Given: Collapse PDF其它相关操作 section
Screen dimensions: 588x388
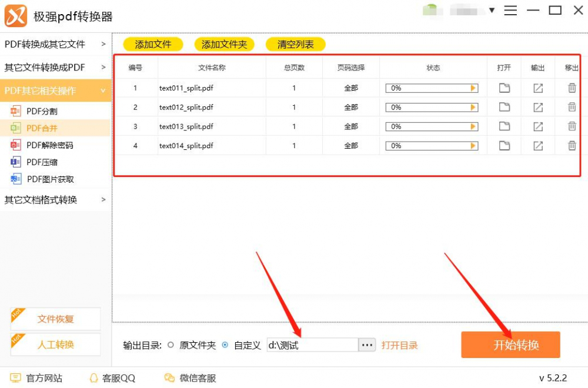Looking at the screenshot, I should (55, 91).
